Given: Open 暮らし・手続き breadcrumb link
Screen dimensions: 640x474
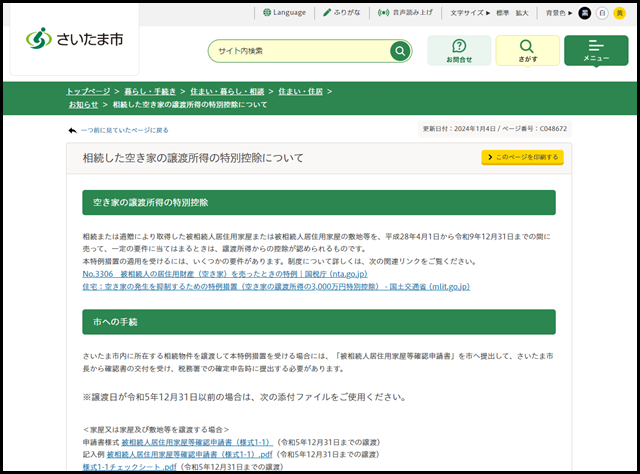Looking at the screenshot, I should [x=150, y=91].
